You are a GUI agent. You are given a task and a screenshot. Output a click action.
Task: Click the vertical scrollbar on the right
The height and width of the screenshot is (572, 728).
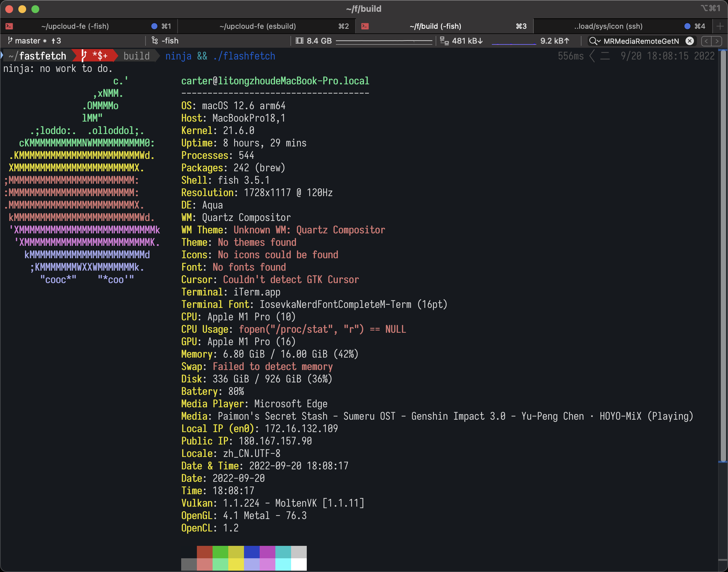723,255
